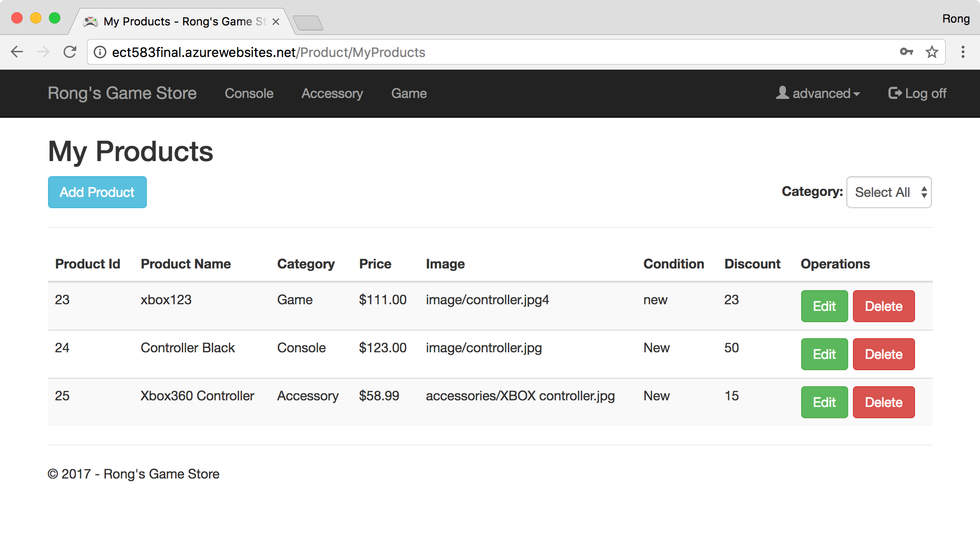Click the Product Name column header
This screenshot has width=980, height=552.
(x=186, y=264)
